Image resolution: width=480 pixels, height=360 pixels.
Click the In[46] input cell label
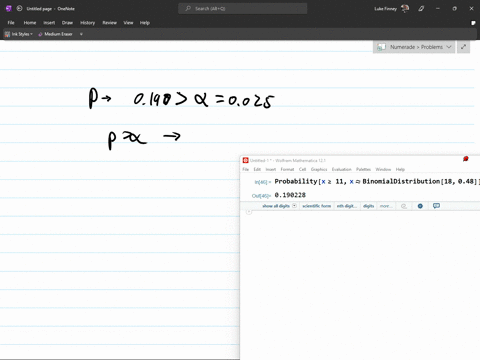[263, 182]
